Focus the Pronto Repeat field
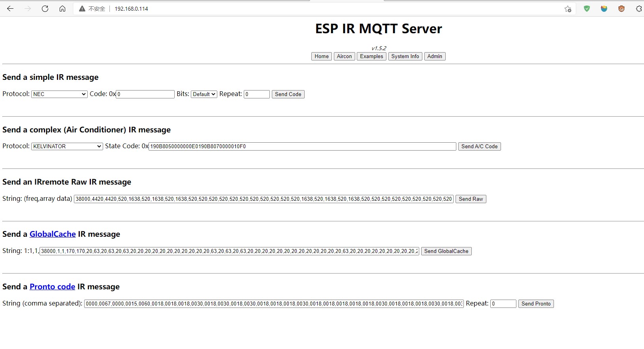This screenshot has width=644, height=349. coord(503,304)
